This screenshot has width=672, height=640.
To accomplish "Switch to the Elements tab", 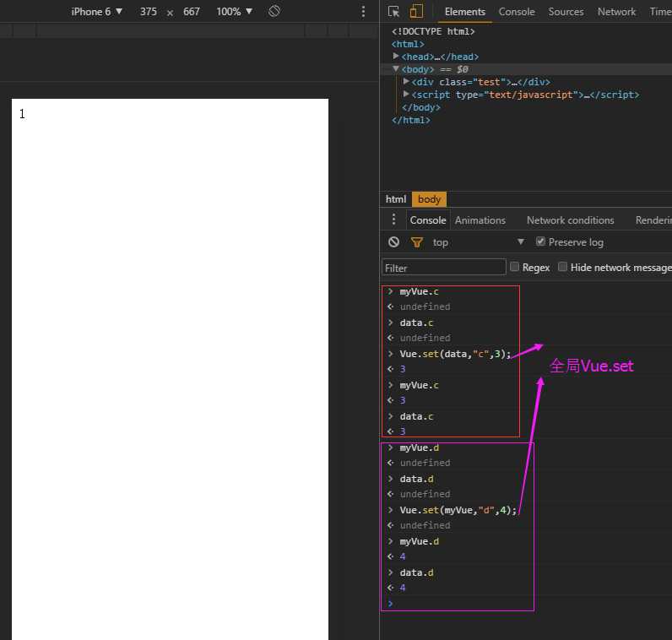I will click(464, 12).
